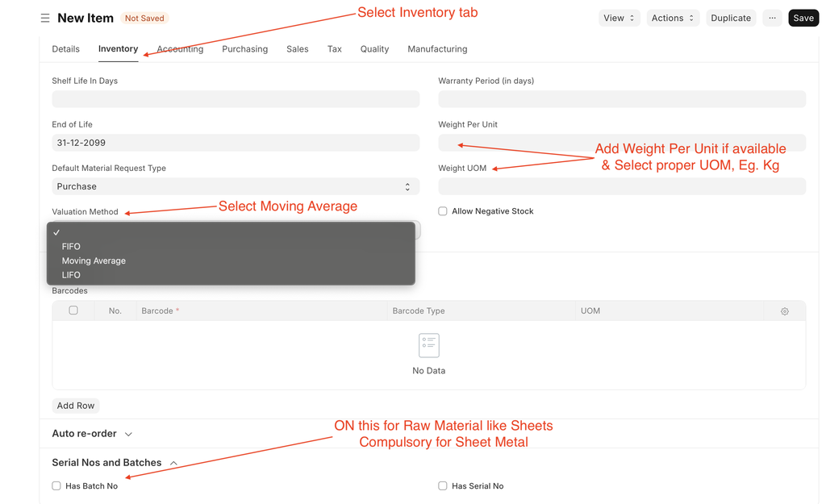The height and width of the screenshot is (504, 826).
Task: Tick the Has Batch No checkbox
Action: [x=56, y=486]
